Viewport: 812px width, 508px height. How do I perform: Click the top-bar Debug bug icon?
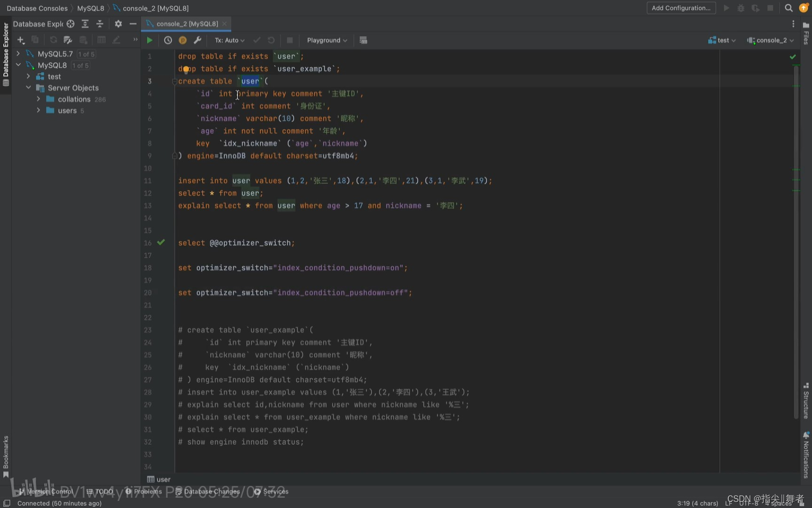(x=741, y=8)
